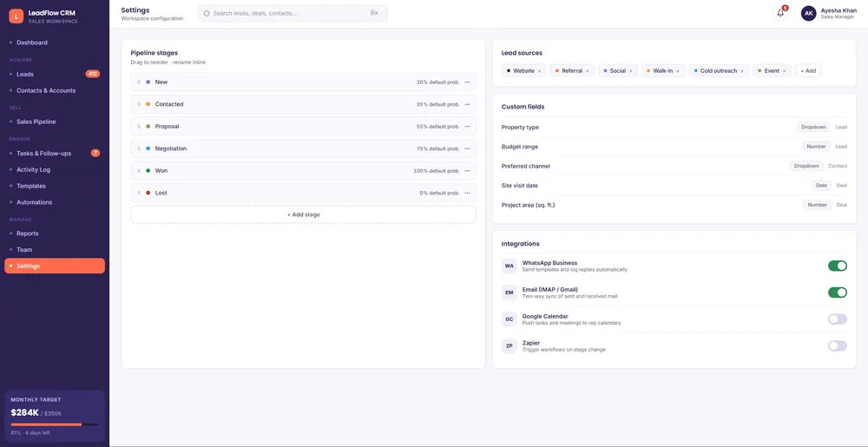Click the purple color dot of New stage
Image resolution: width=868 pixels, height=447 pixels.
point(148,82)
